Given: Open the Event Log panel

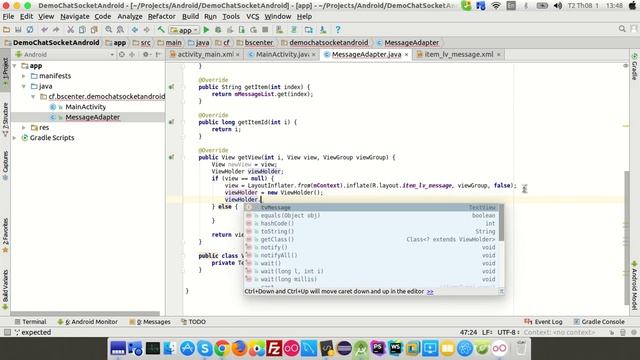Looking at the screenshot, I should pyautogui.click(x=543, y=322).
